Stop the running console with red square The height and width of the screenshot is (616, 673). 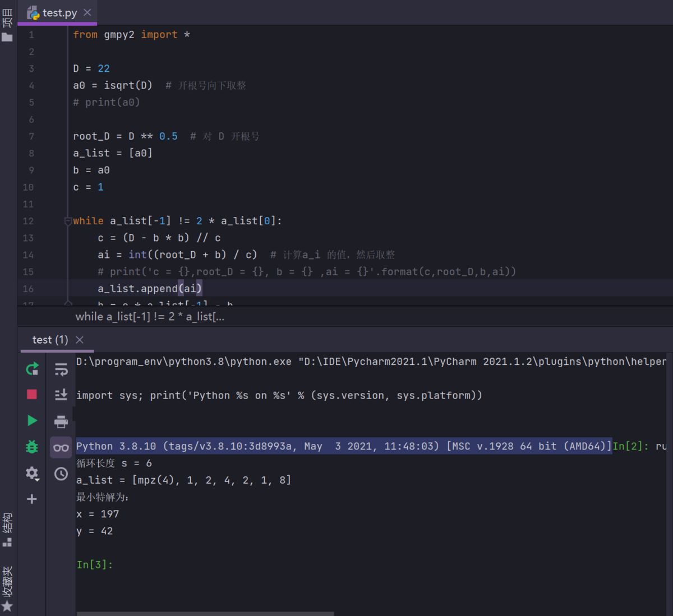pos(32,395)
